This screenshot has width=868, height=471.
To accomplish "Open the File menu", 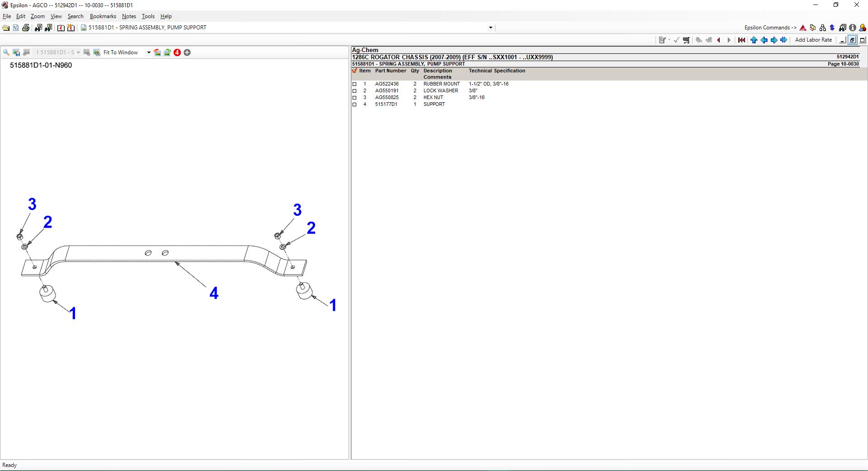I will pyautogui.click(x=7, y=16).
